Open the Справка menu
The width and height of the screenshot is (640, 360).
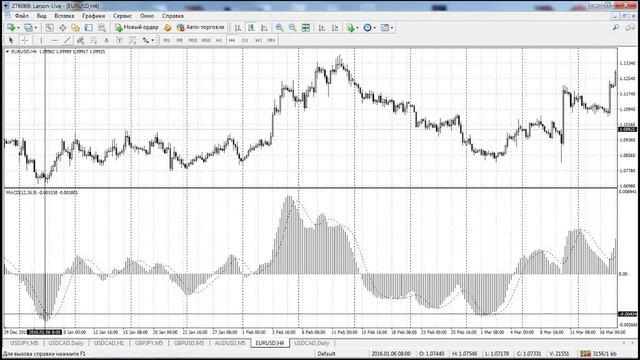tap(173, 16)
